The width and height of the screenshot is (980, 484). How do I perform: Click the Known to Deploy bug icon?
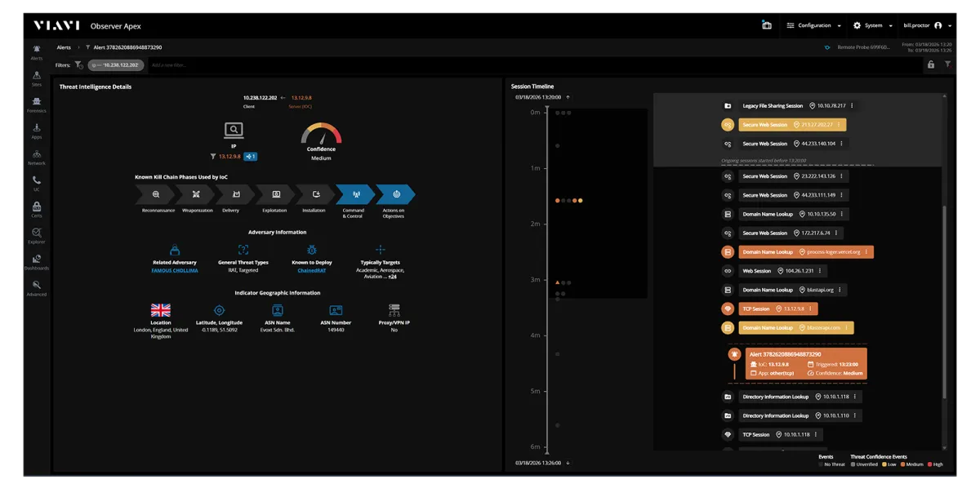(x=311, y=250)
